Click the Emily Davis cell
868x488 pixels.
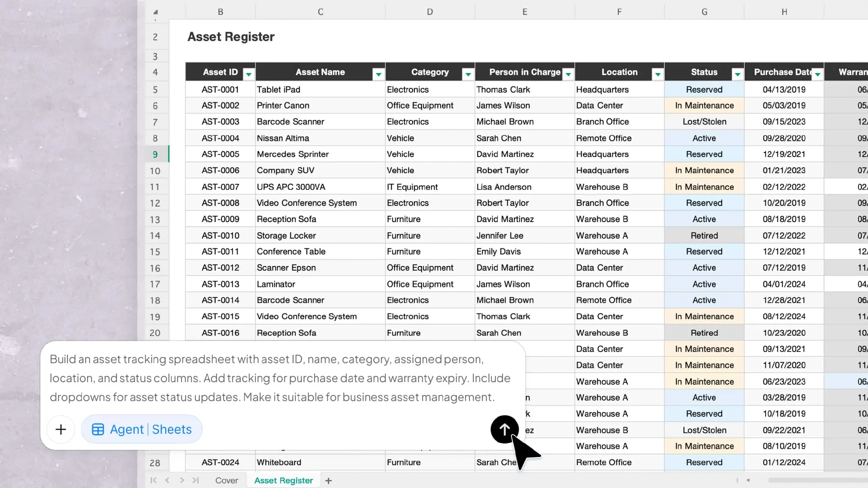pos(525,252)
